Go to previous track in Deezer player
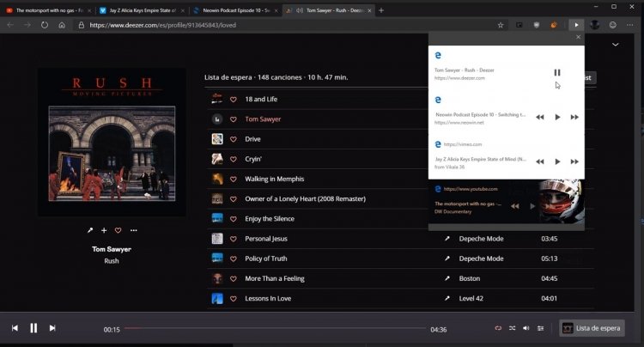The width and height of the screenshot is (644, 347). point(15,328)
